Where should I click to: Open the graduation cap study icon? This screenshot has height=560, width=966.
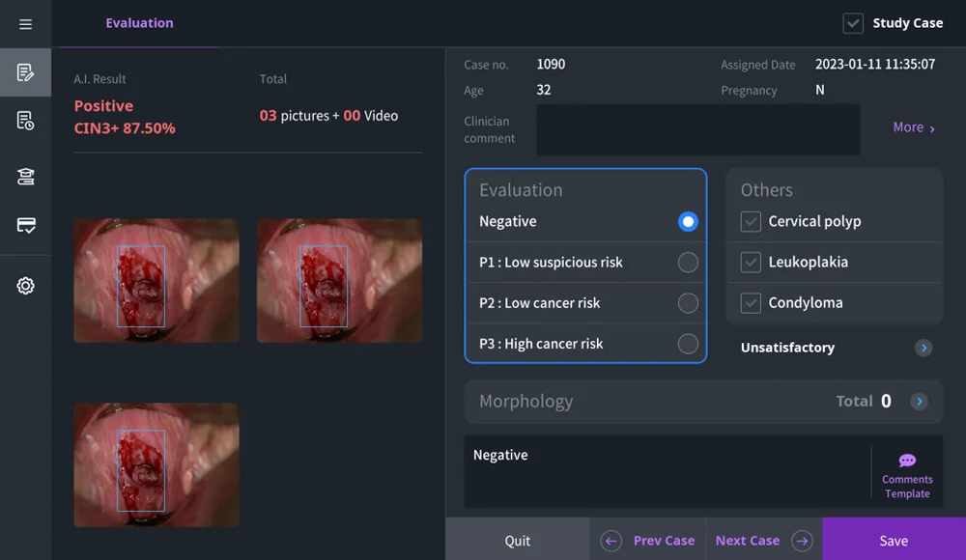tap(25, 176)
